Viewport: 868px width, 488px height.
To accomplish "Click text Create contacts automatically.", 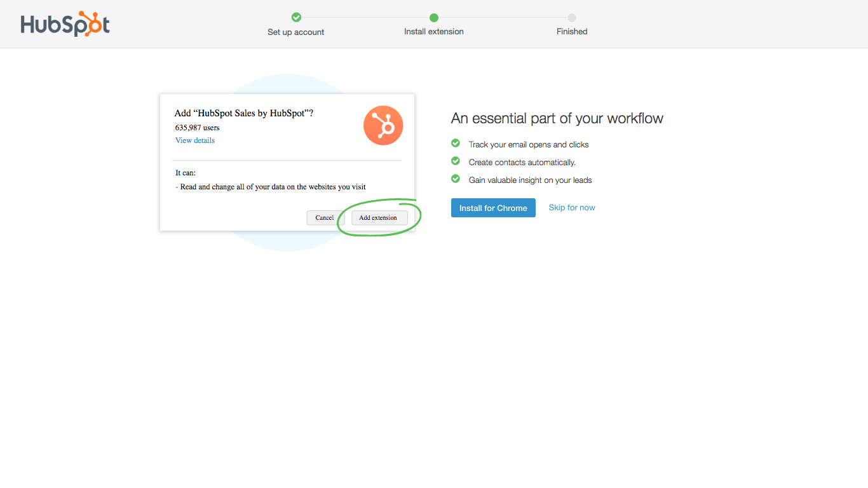I will [522, 163].
